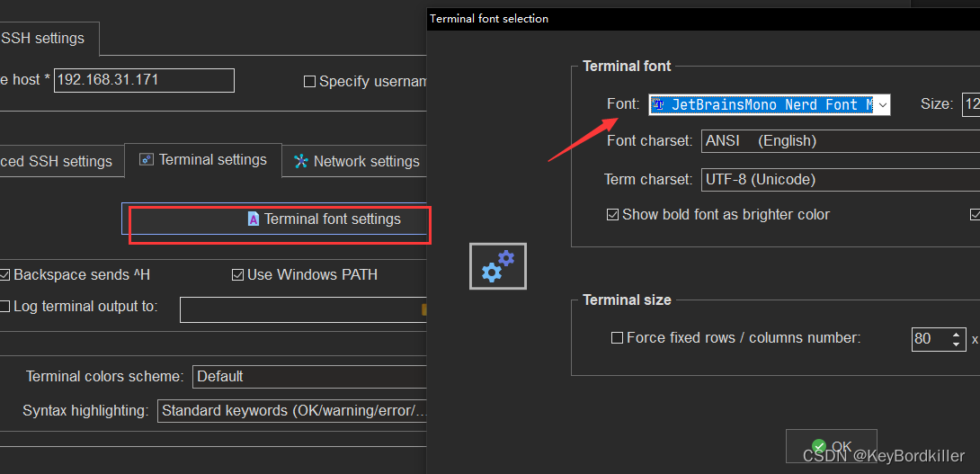Open the Network settings tab
Image resolution: width=980 pixels, height=474 pixels.
click(356, 161)
